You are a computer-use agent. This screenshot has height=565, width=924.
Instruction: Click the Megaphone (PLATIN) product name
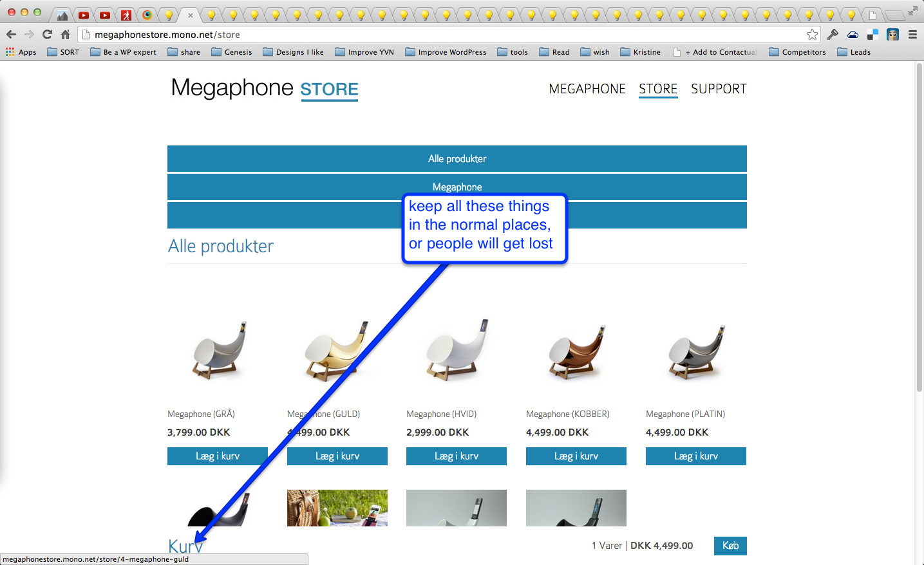685,414
